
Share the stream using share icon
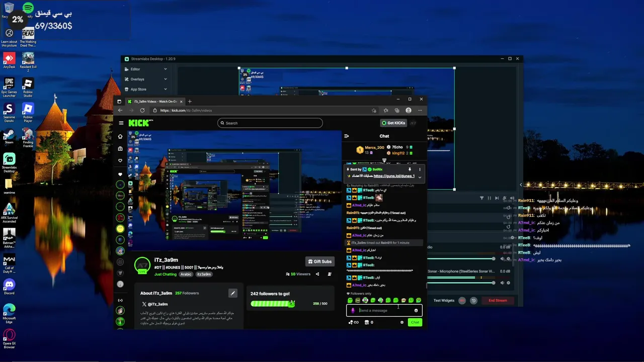tap(317, 274)
